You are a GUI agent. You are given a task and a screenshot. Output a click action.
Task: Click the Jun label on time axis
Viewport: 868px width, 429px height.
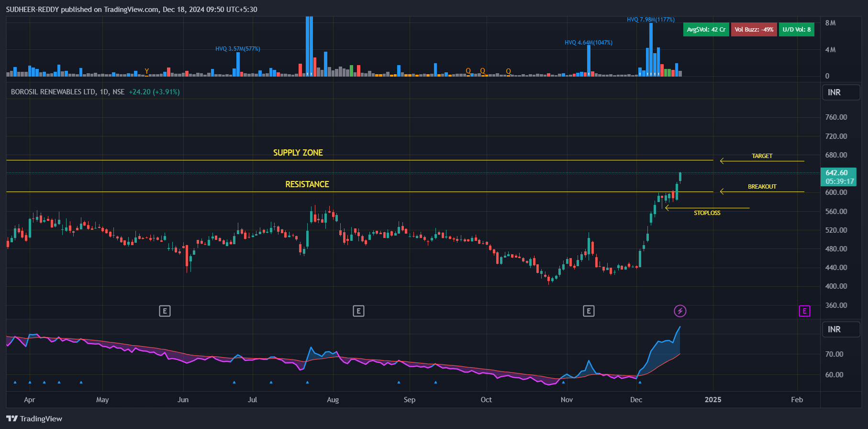tap(183, 400)
